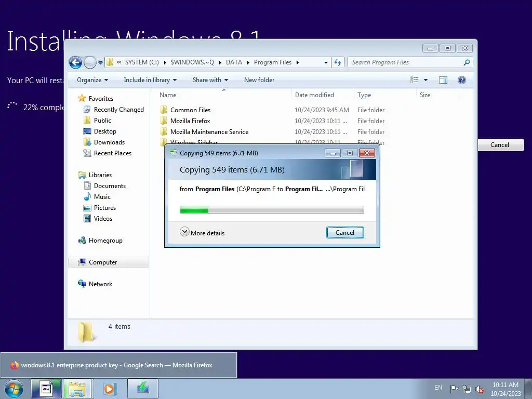Screen dimensions: 532x399
Task: Select Desktop in navigation pane
Action: click(105, 131)
